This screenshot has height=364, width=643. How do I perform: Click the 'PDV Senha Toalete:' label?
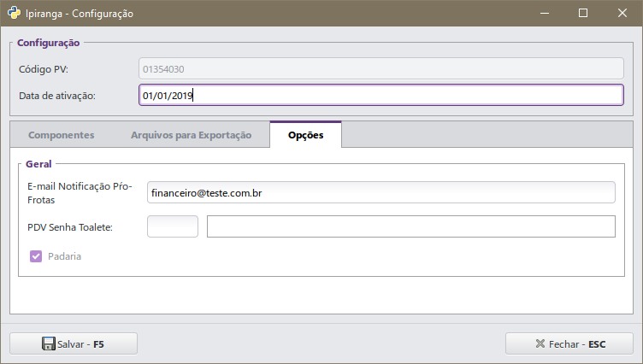[x=70, y=227]
